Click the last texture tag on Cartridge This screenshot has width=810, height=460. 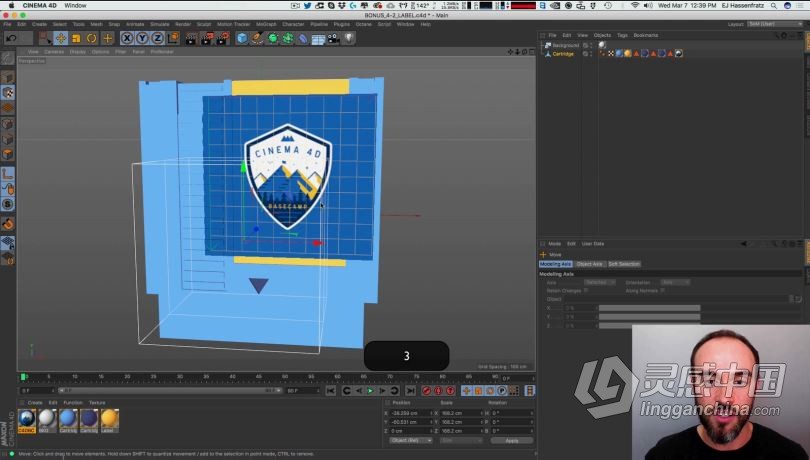[x=679, y=53]
